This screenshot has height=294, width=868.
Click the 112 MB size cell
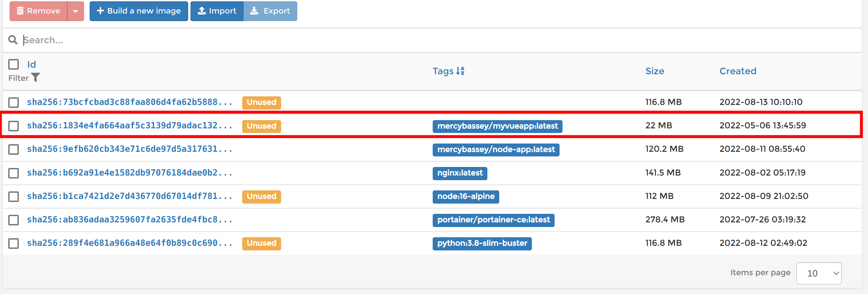click(659, 196)
